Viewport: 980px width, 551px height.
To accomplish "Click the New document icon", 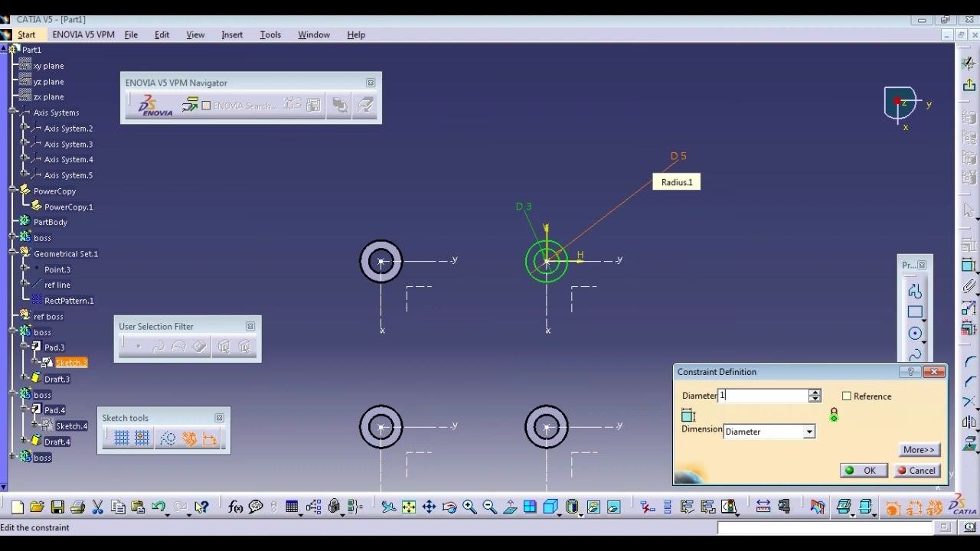I will coord(17,507).
